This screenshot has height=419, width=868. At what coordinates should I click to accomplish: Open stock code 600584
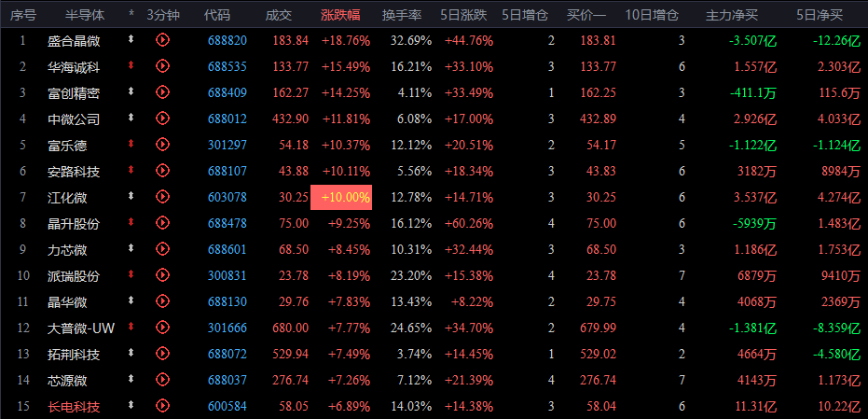[x=227, y=406]
